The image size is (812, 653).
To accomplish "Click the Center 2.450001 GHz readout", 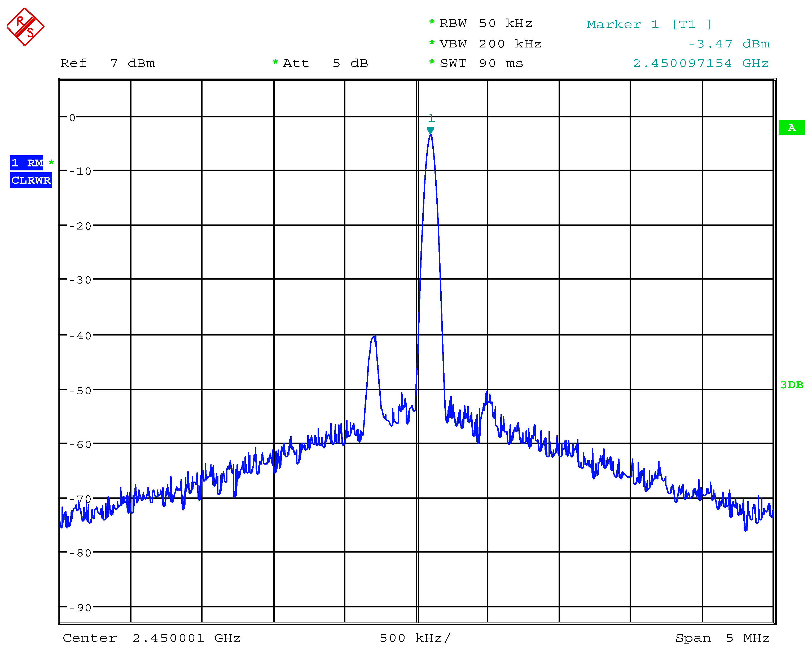I will pyautogui.click(x=152, y=638).
